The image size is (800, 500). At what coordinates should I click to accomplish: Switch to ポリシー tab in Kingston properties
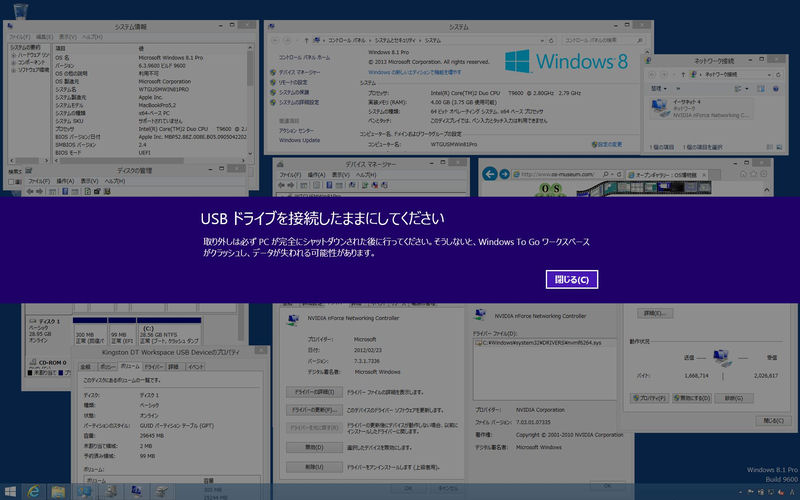107,366
